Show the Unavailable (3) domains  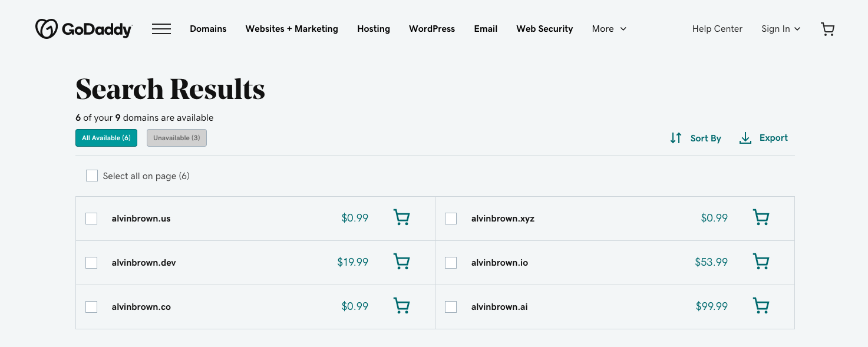click(176, 138)
